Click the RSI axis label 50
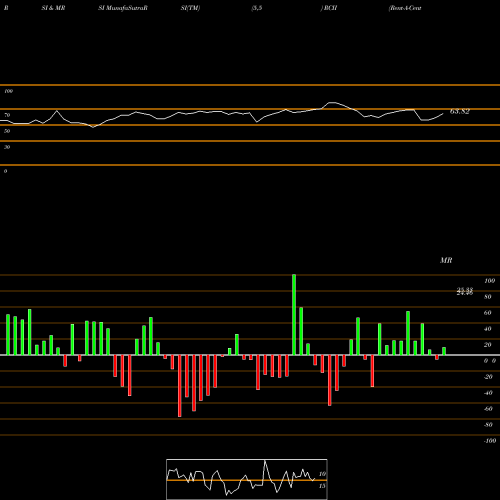The height and width of the screenshot is (500, 500). pyautogui.click(x=7, y=131)
